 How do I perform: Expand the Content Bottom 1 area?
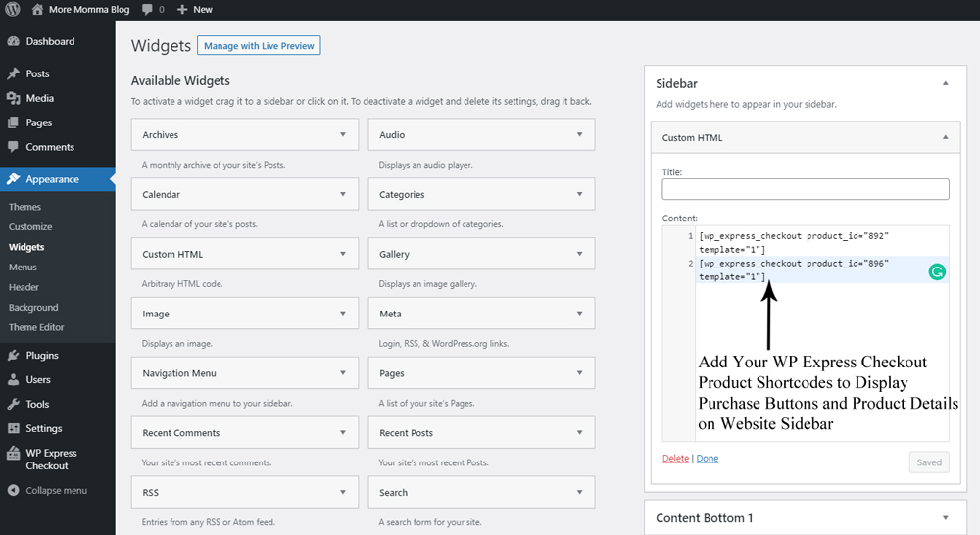(x=945, y=518)
